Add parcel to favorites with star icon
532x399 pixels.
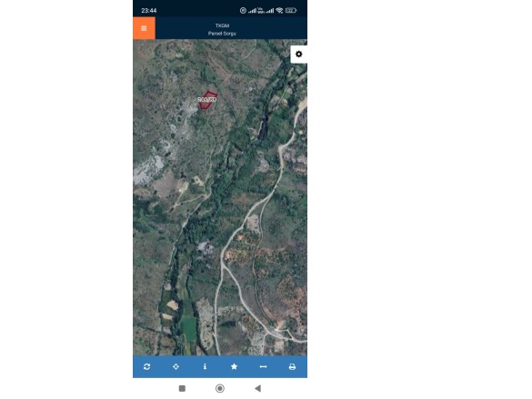click(x=234, y=366)
